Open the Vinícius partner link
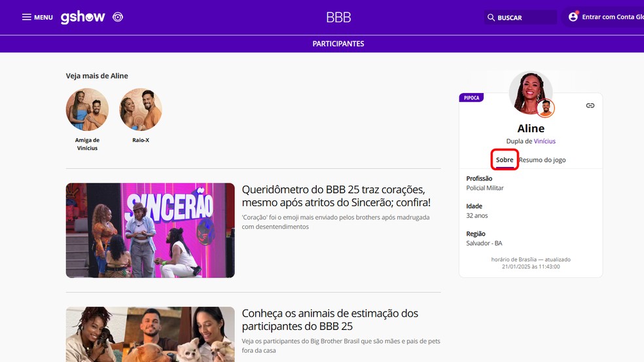Screen dimensions: 644x362 545,141
